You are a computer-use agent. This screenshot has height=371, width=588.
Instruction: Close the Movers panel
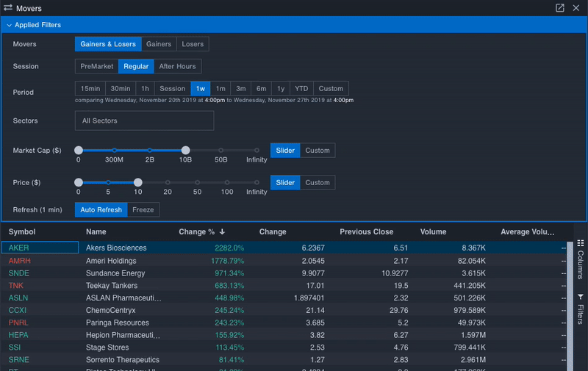click(577, 8)
